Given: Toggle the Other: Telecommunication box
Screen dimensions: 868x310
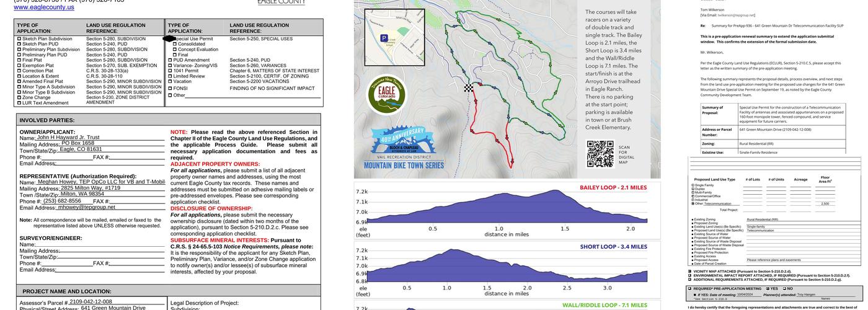Looking at the screenshot, I should [x=693, y=203].
